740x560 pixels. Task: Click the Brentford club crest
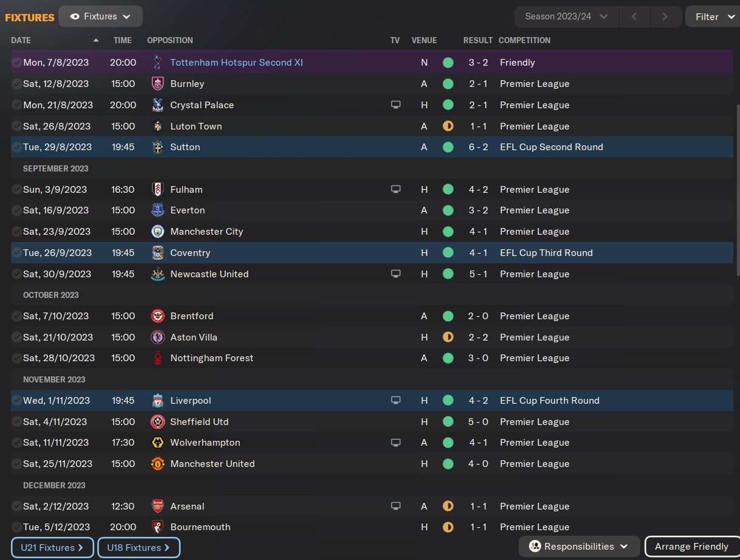(157, 316)
